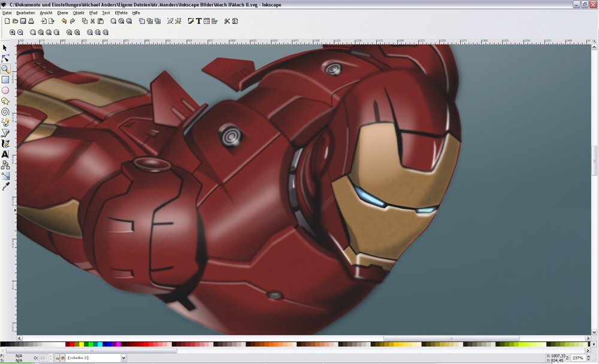
Task: Open the Bearbeiten menu
Action: click(x=26, y=13)
